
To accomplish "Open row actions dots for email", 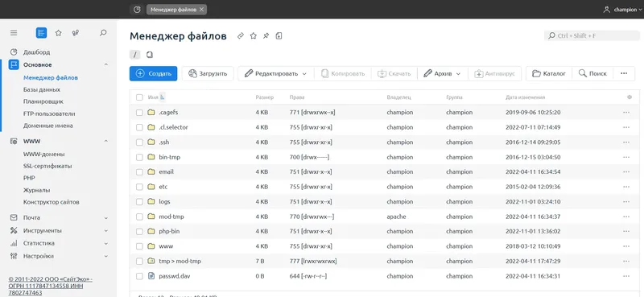I will (626, 171).
